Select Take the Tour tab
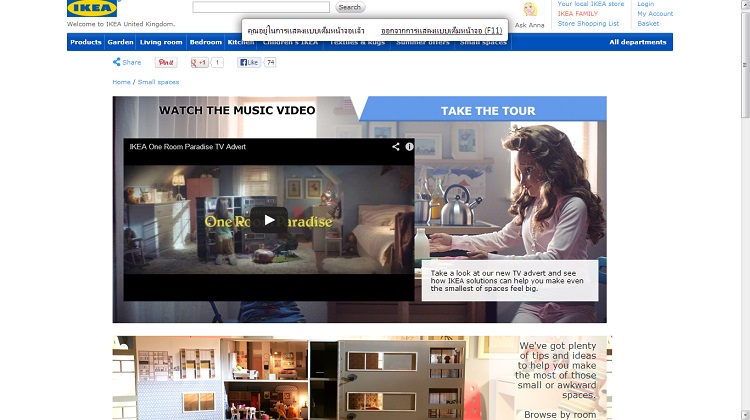750x420 pixels. pyautogui.click(x=488, y=111)
